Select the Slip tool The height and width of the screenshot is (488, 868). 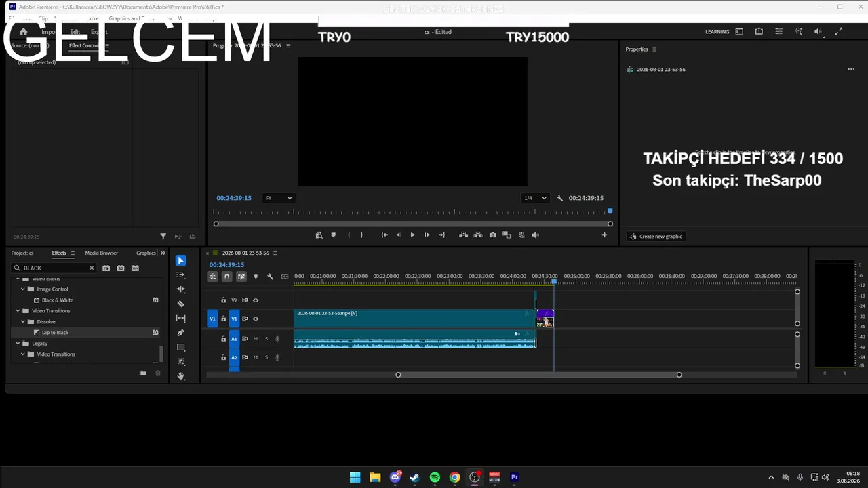tap(180, 318)
